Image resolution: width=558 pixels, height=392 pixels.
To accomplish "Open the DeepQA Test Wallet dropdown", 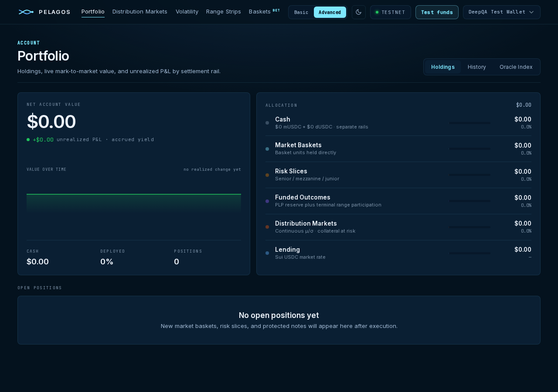I will 502,12.
